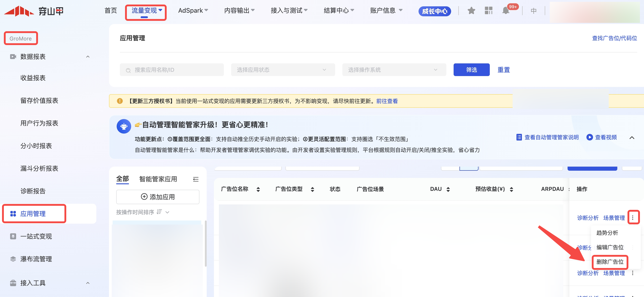This screenshot has height=297, width=644.
Task: Sort by 广告位名称 column arrows
Action: 258,189
